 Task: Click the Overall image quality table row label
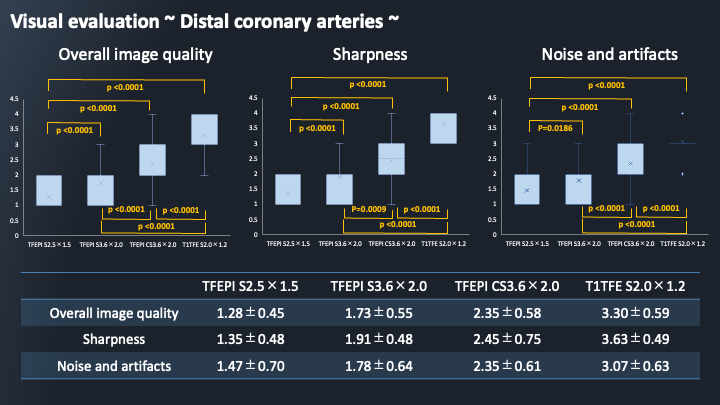point(115,313)
